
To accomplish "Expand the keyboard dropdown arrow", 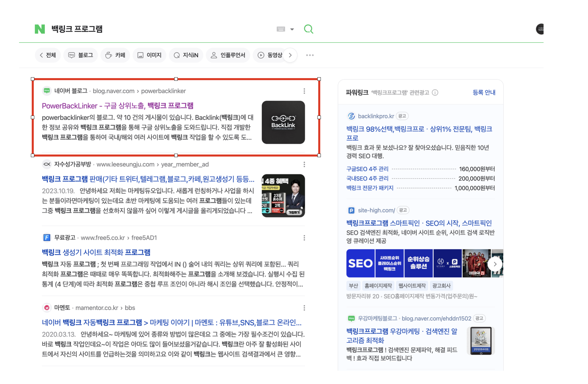I will pyautogui.click(x=292, y=29).
